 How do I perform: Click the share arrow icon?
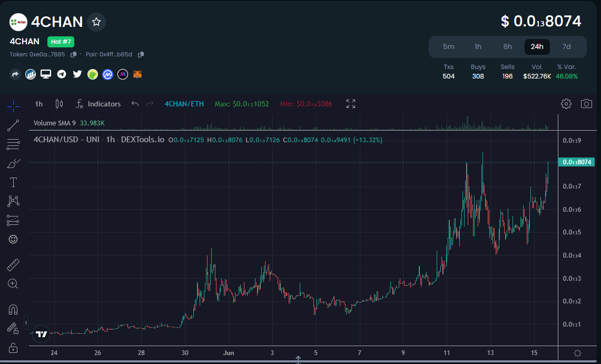tap(15, 74)
